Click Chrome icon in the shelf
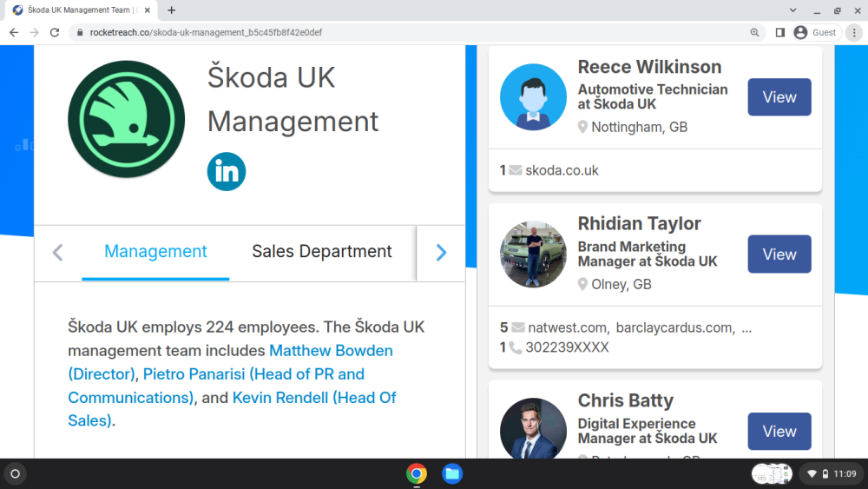Viewport: 868px width, 489px height. coord(417,473)
